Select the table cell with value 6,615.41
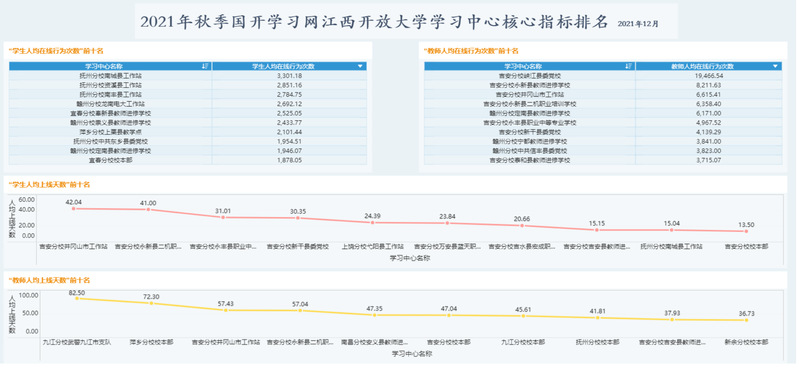 pos(709,94)
